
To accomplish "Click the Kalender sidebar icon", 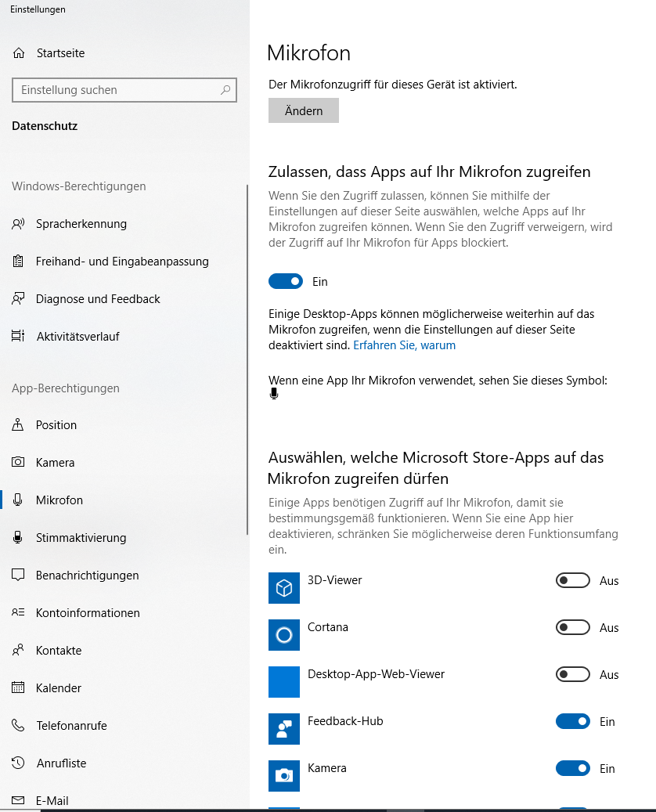I will coord(18,687).
